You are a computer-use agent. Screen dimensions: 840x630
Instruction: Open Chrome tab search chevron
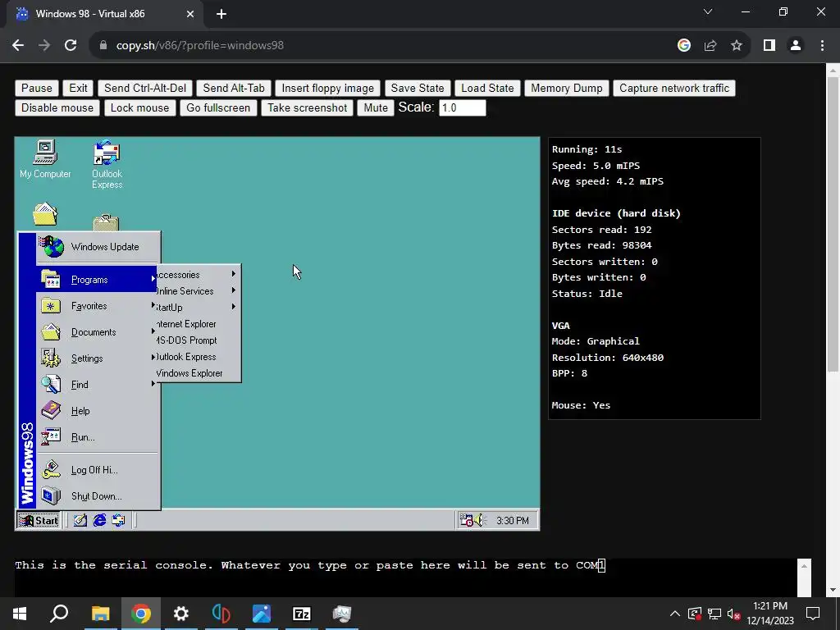708,11
